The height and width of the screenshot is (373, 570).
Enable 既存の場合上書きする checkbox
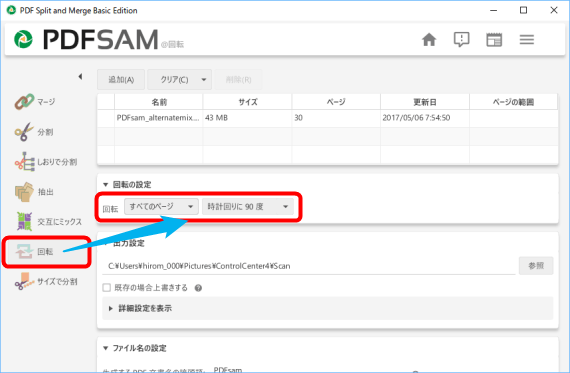[x=107, y=288]
